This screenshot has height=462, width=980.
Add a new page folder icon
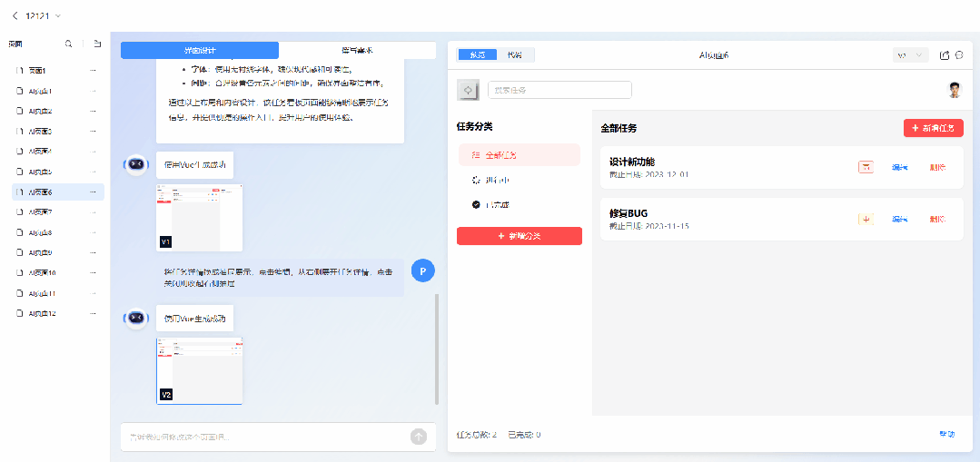pyautogui.click(x=97, y=44)
